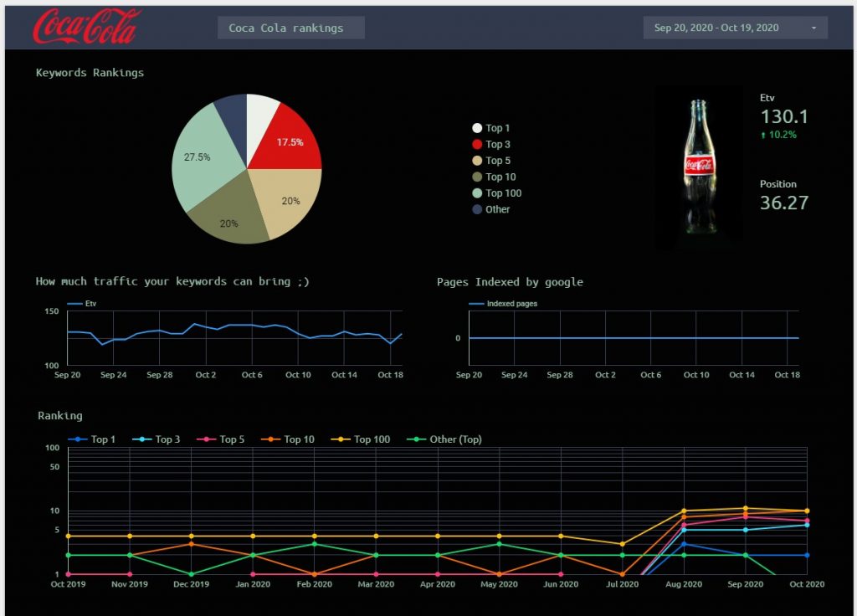Select the Top 5 legend swatch
The width and height of the screenshot is (857, 616).
pos(476,161)
